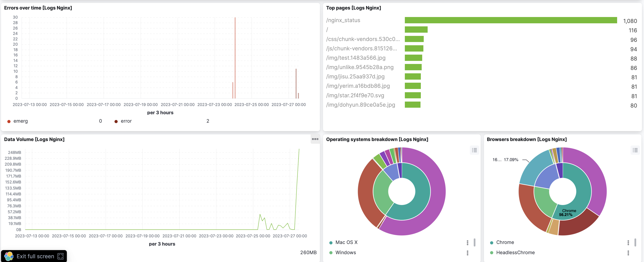Click the full screen exit square icon
This screenshot has height=262, width=644.
pyautogui.click(x=61, y=256)
